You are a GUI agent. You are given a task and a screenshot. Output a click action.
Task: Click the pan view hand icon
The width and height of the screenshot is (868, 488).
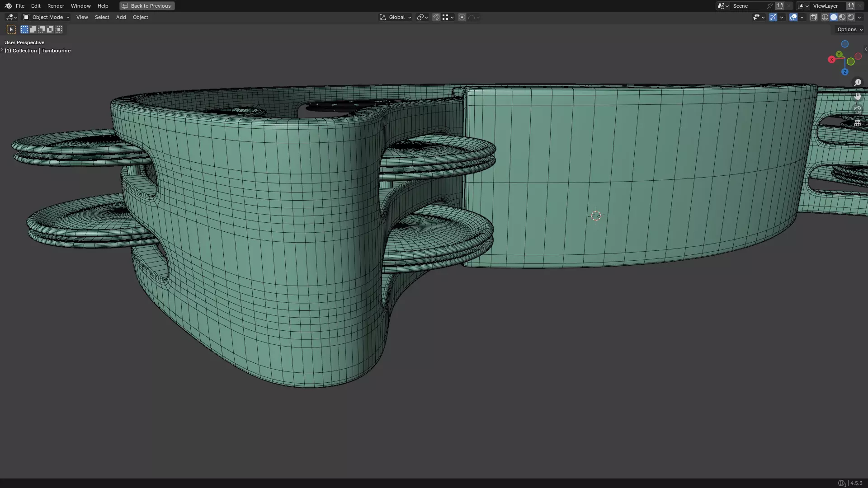(x=857, y=96)
